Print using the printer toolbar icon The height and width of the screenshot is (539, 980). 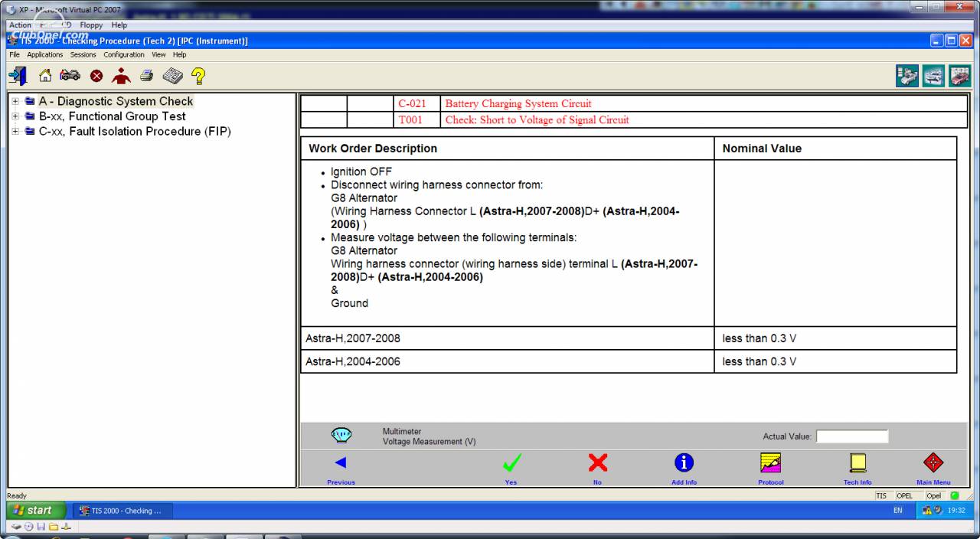[146, 75]
